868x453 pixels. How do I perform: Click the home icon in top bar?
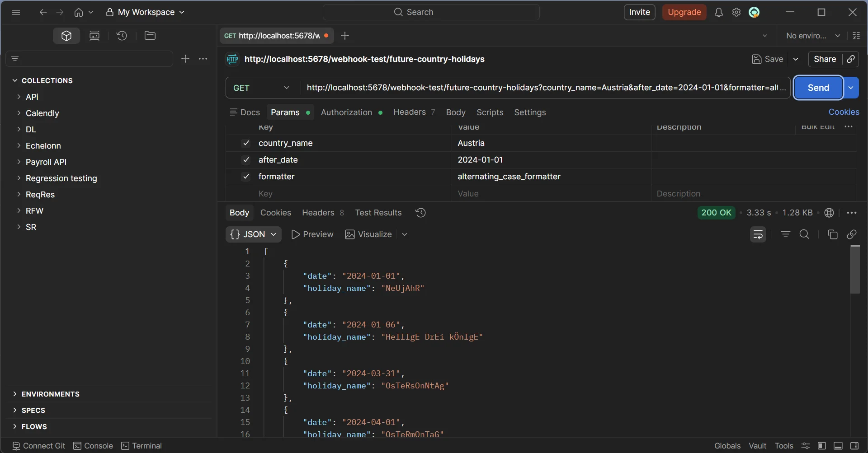[x=79, y=12]
